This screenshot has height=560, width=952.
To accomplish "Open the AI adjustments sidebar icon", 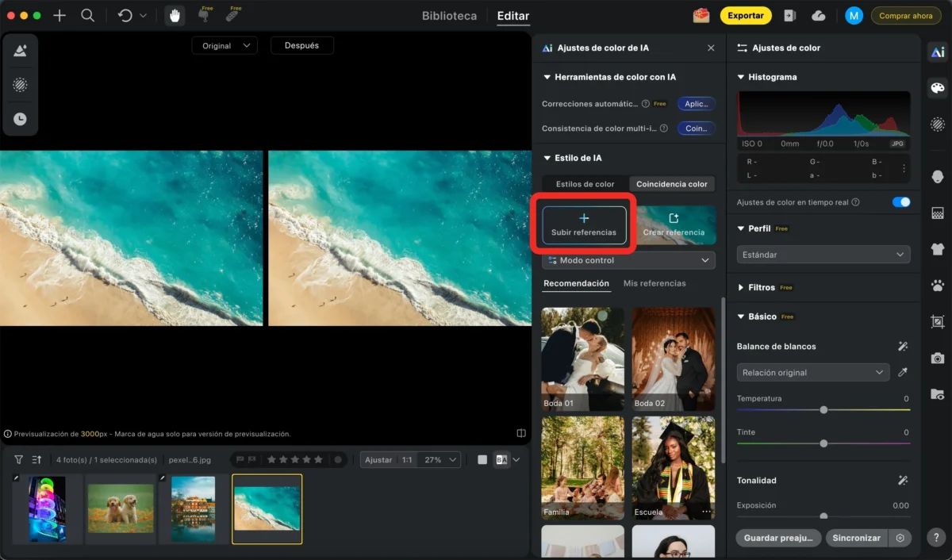I will (x=938, y=52).
